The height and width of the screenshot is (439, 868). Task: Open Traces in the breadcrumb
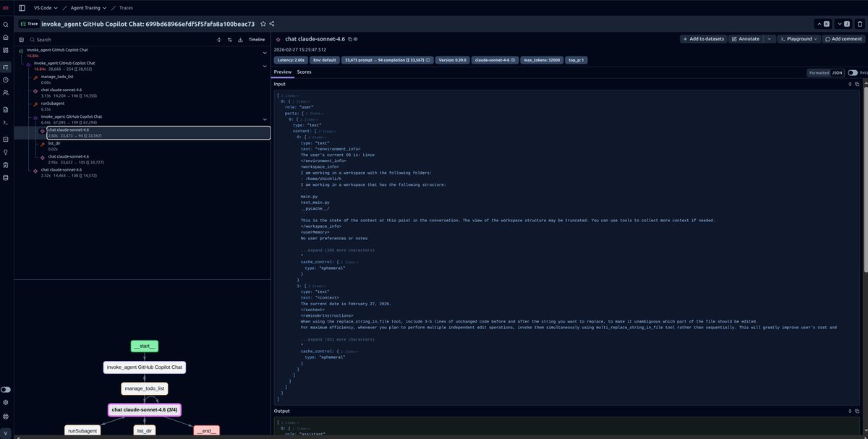click(x=126, y=8)
